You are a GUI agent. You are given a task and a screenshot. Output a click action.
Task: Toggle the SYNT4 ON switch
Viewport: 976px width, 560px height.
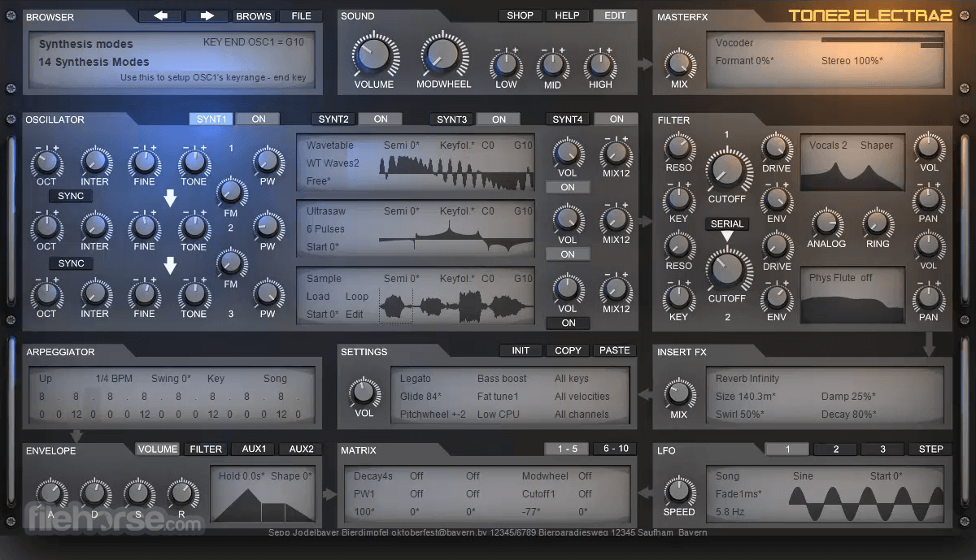pyautogui.click(x=617, y=119)
